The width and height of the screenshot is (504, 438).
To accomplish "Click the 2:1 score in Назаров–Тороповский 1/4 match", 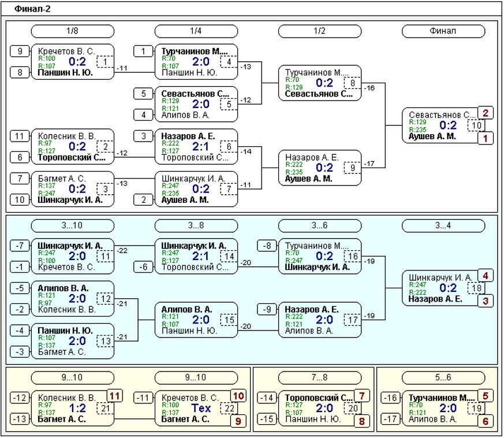I will 201,146.
